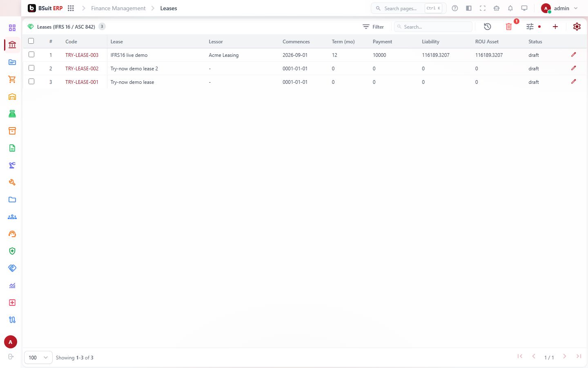Sort by the Commences column header
This screenshot has width=588, height=368.
point(296,42)
